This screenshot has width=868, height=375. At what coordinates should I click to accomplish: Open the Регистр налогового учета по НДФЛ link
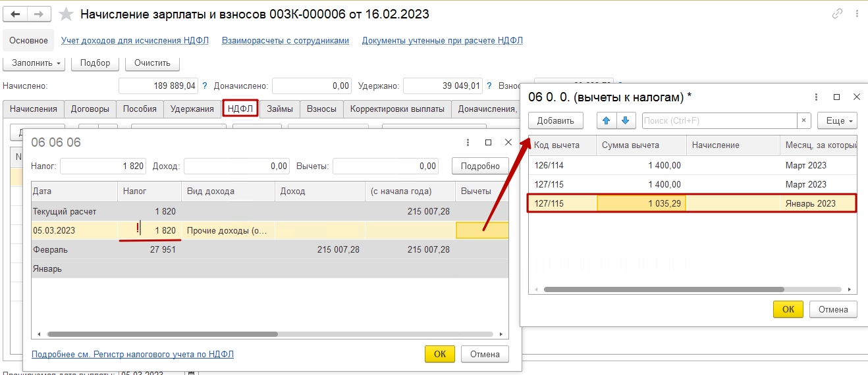(x=132, y=355)
